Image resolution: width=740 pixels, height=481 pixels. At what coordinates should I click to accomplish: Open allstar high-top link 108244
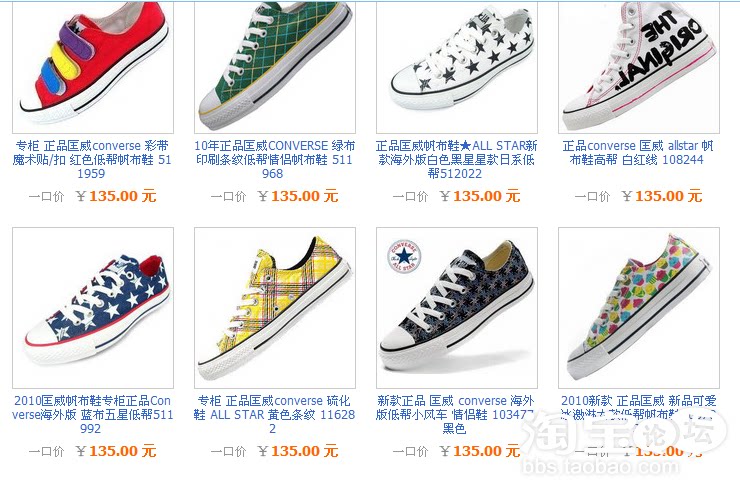[638, 152]
